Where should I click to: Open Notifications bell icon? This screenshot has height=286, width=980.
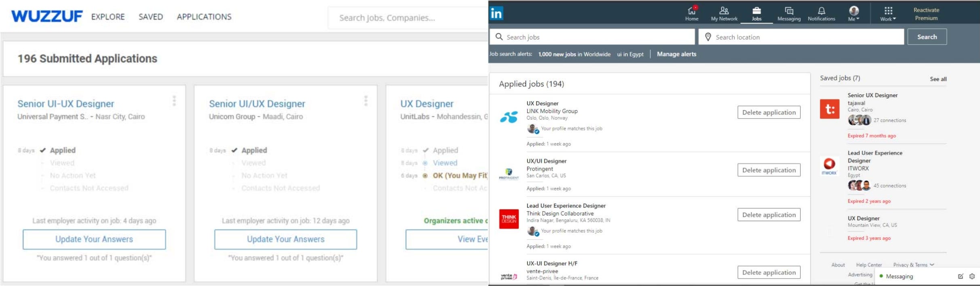click(x=821, y=13)
